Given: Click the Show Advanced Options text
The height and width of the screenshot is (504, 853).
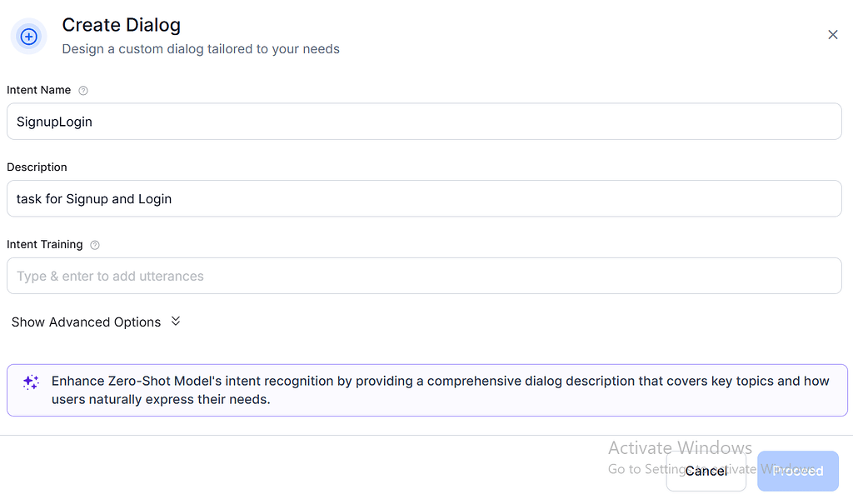Looking at the screenshot, I should tap(86, 322).
